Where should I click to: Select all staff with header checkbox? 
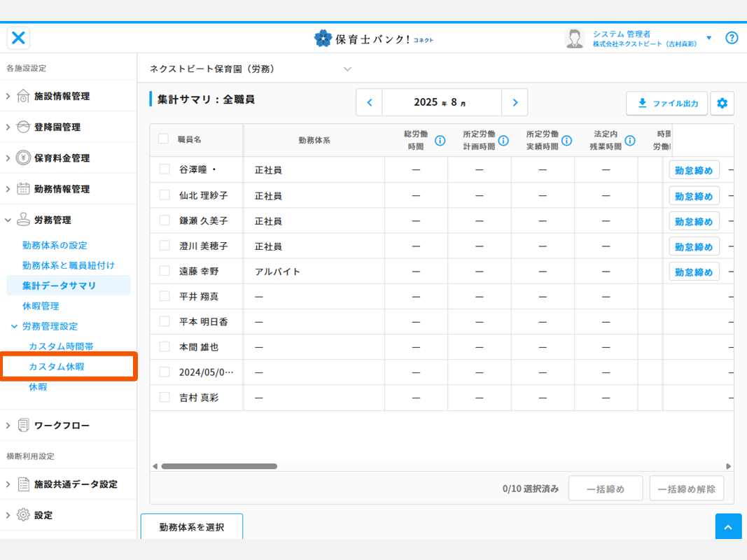pos(163,139)
